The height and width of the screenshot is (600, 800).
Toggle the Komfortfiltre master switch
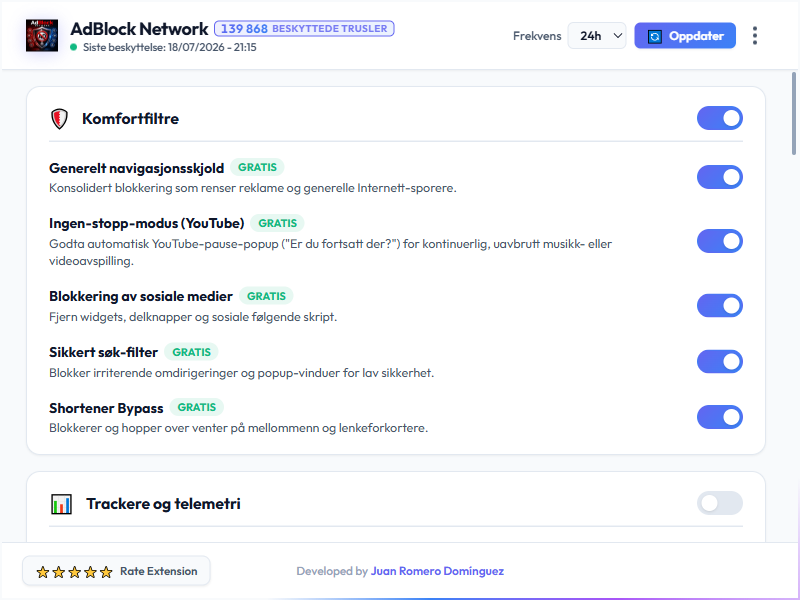click(x=719, y=118)
